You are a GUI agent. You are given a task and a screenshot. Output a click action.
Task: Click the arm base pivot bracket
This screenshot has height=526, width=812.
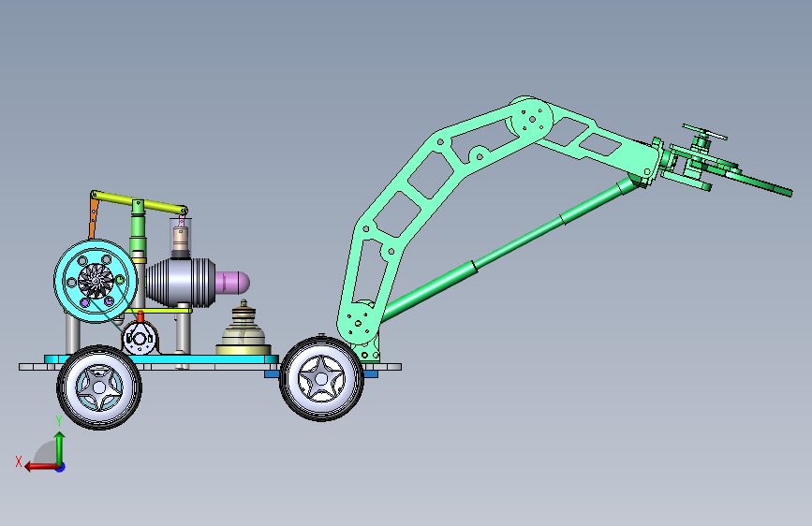click(x=369, y=354)
